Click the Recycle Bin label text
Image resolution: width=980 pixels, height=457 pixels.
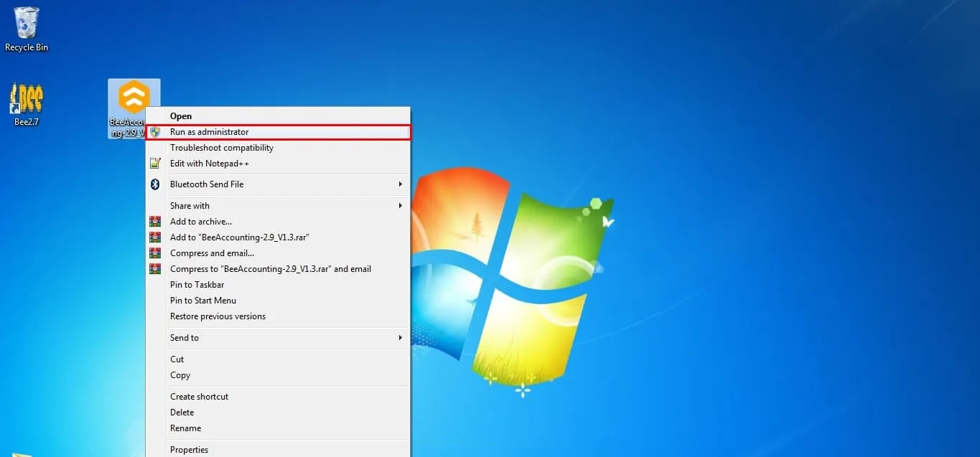click(x=27, y=47)
